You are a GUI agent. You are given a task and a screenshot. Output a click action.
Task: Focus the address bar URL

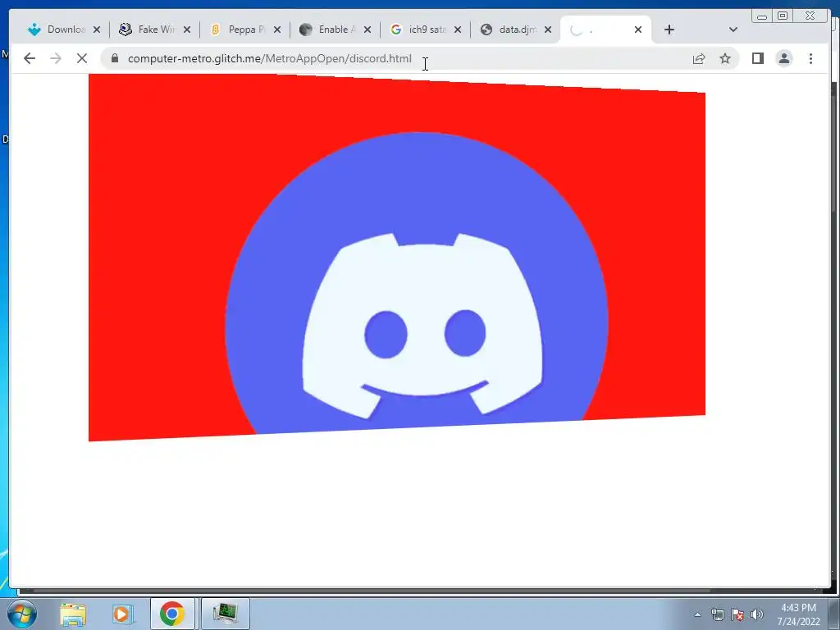click(x=269, y=58)
